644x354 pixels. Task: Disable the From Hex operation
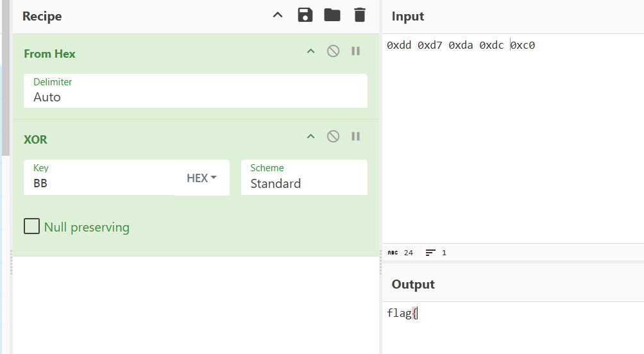pyautogui.click(x=333, y=51)
